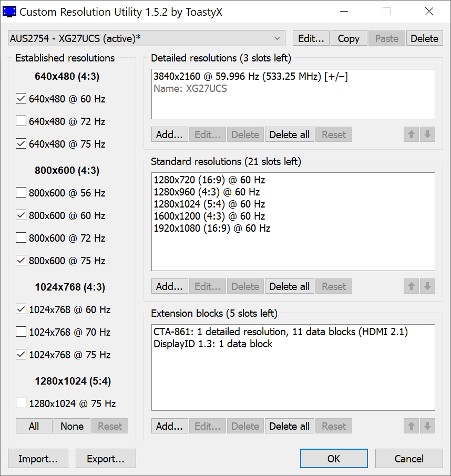Uncheck 1024x768 @ 60 Hz checkbox
451x476 pixels.
(x=21, y=309)
